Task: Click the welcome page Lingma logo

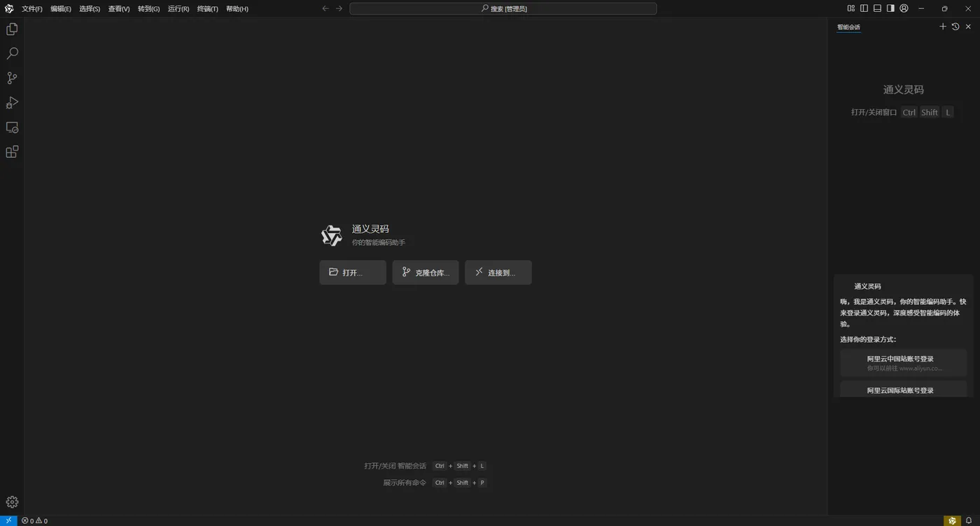Action: click(332, 236)
